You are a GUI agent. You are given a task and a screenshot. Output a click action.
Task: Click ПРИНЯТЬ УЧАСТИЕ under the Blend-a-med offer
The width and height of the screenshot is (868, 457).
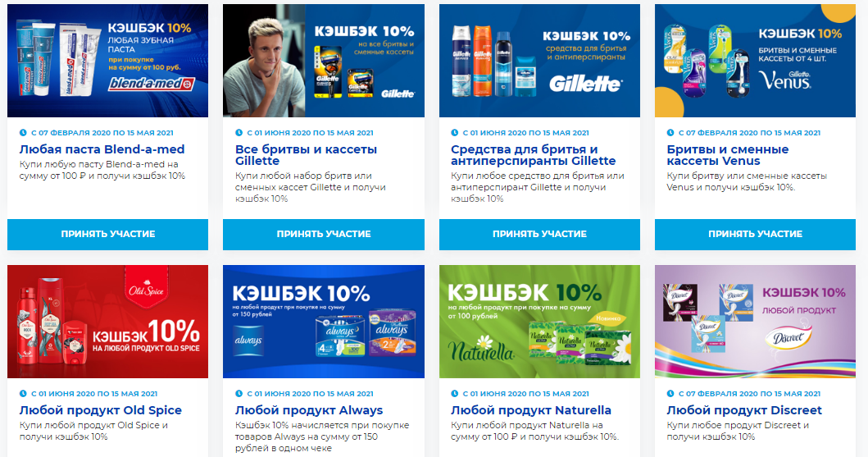point(108,235)
